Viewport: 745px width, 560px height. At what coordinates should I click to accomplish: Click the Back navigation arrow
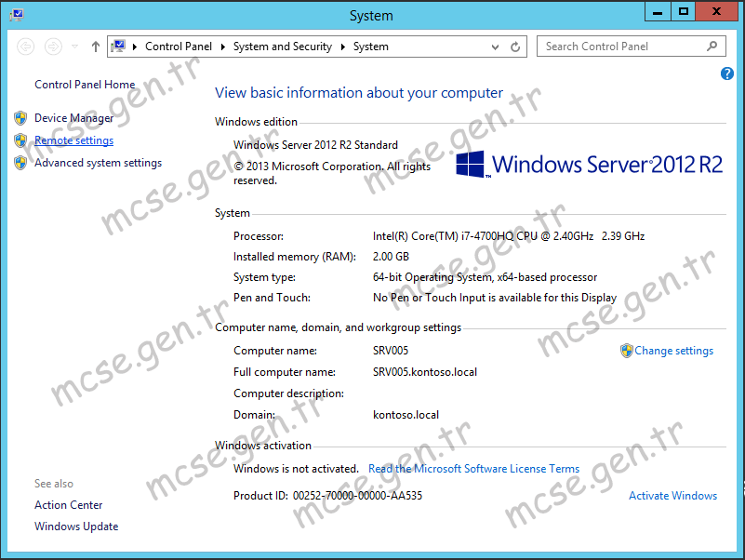(x=26, y=47)
